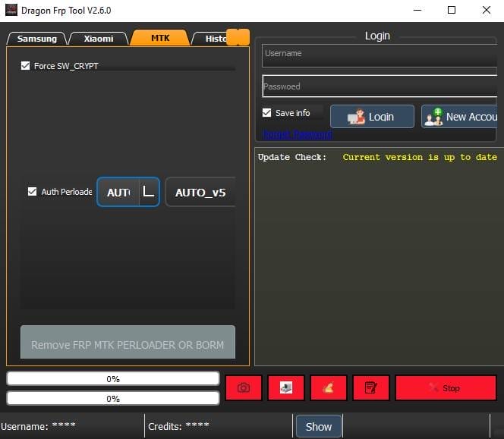Click the Username: **** status entry
504x439 pixels.
(x=38, y=426)
